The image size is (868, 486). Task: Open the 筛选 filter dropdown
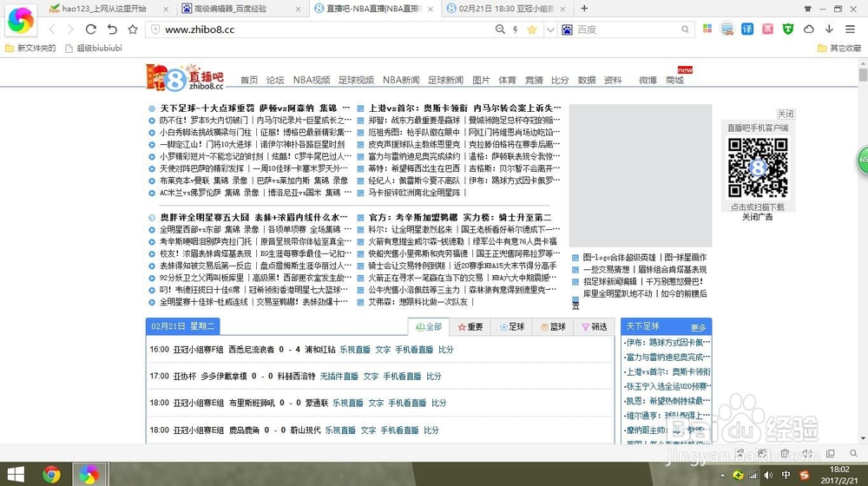(594, 327)
